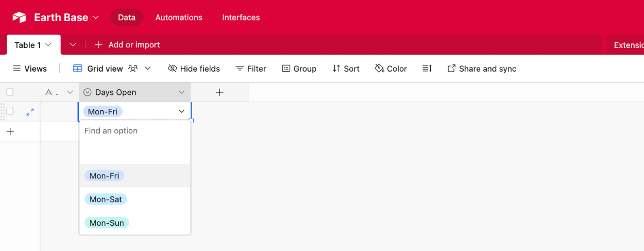Click the row drag handle
The width and height of the screenshot is (644, 251).
[x=3, y=111]
